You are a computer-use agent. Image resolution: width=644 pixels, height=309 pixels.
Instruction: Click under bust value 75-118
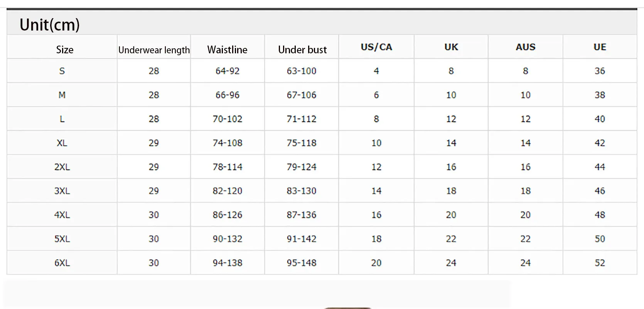coord(302,143)
